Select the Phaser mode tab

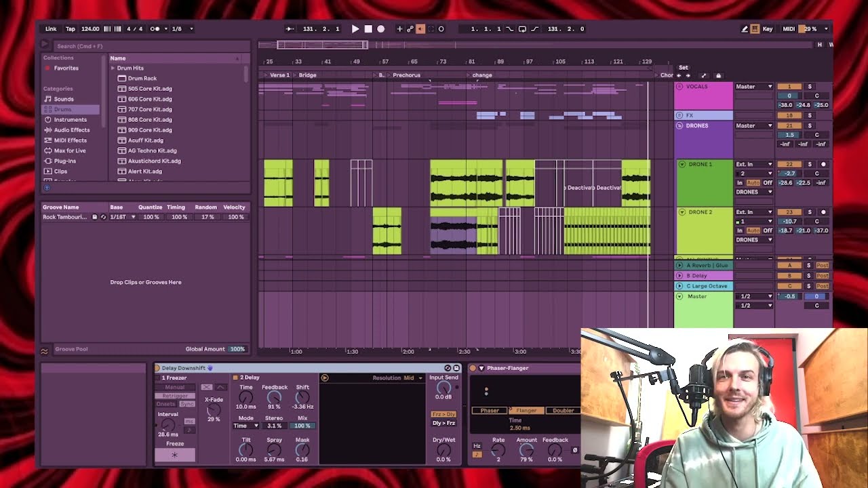click(x=490, y=411)
